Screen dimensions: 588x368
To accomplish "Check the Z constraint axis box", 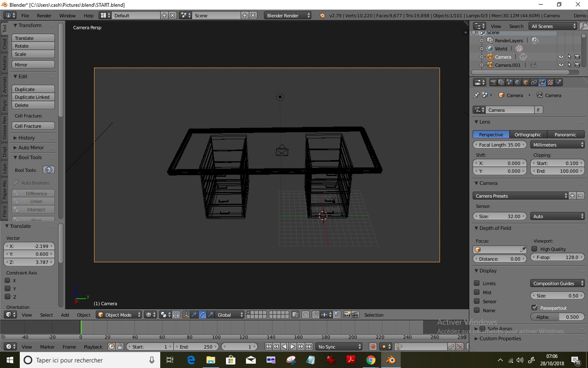I will 7,296.
